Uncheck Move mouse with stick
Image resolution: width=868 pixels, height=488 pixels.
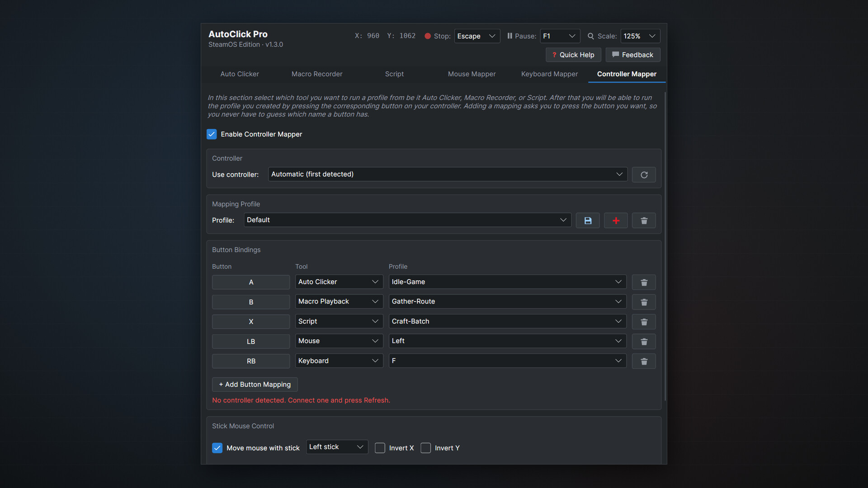click(217, 448)
